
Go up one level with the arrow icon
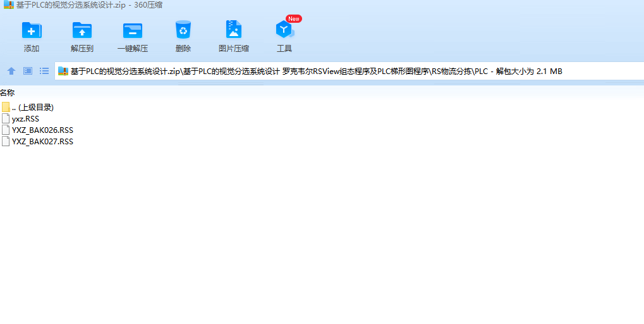click(x=11, y=71)
